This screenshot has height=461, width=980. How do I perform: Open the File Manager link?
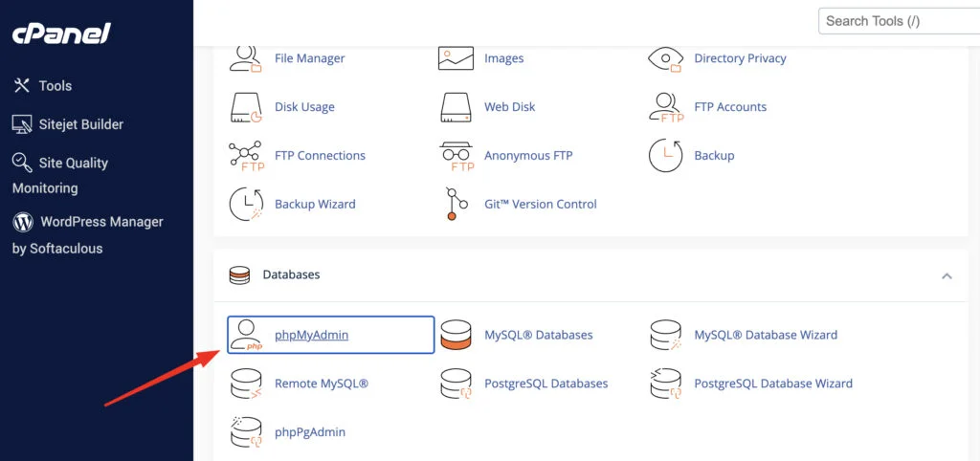[309, 58]
